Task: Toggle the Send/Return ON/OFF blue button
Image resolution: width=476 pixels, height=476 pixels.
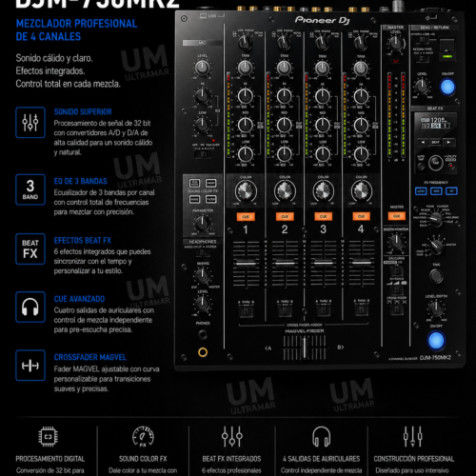Action: [447, 87]
